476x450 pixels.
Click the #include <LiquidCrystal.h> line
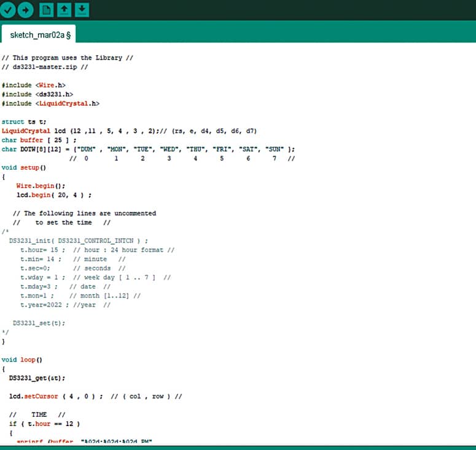point(50,103)
